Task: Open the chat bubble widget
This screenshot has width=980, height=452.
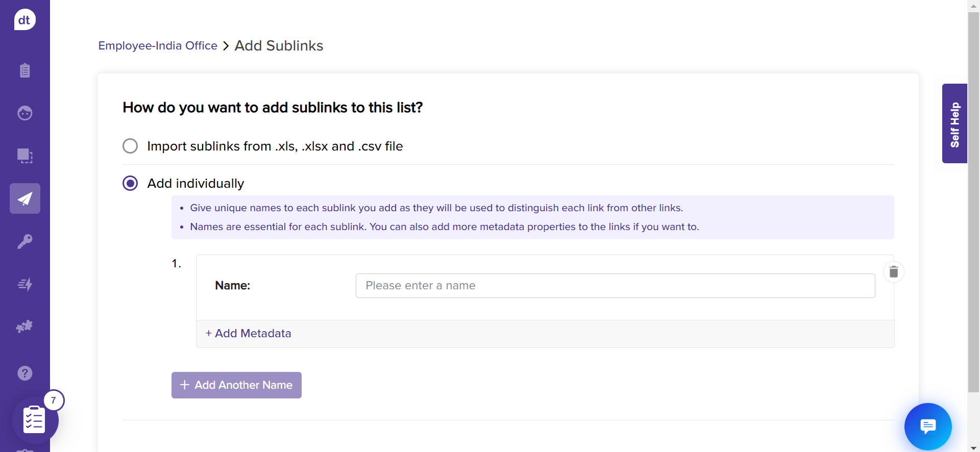Action: 927,426
